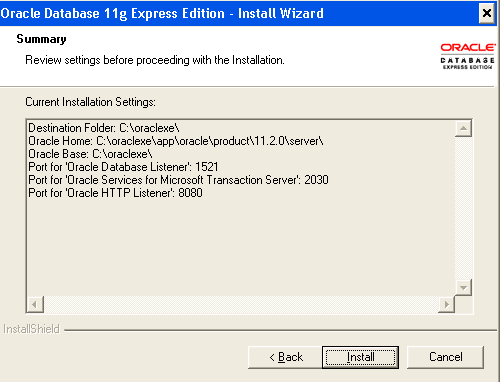The width and height of the screenshot is (501, 382).
Task: Select the Oracle Base path line
Action: (90, 154)
